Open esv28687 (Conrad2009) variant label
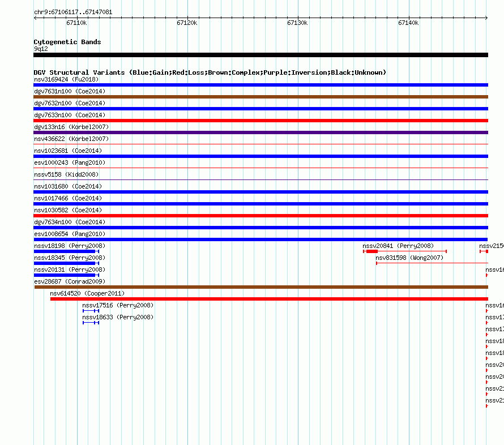This screenshot has width=504, height=445. [x=70, y=281]
